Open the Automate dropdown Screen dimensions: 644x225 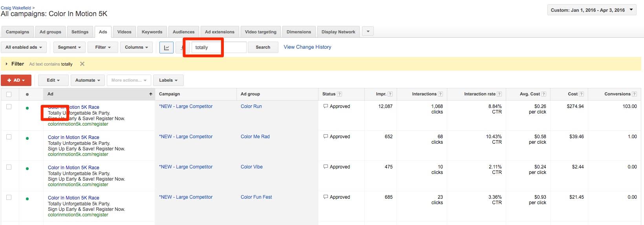[88, 80]
